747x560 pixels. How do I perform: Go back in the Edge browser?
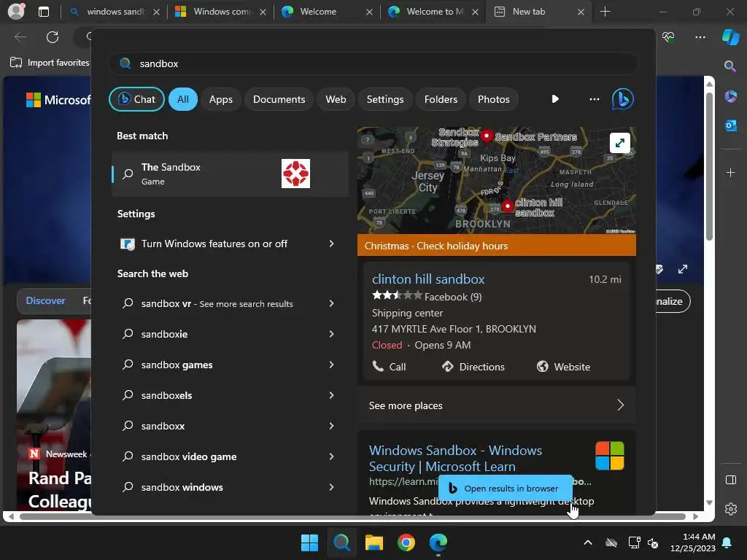tap(20, 37)
